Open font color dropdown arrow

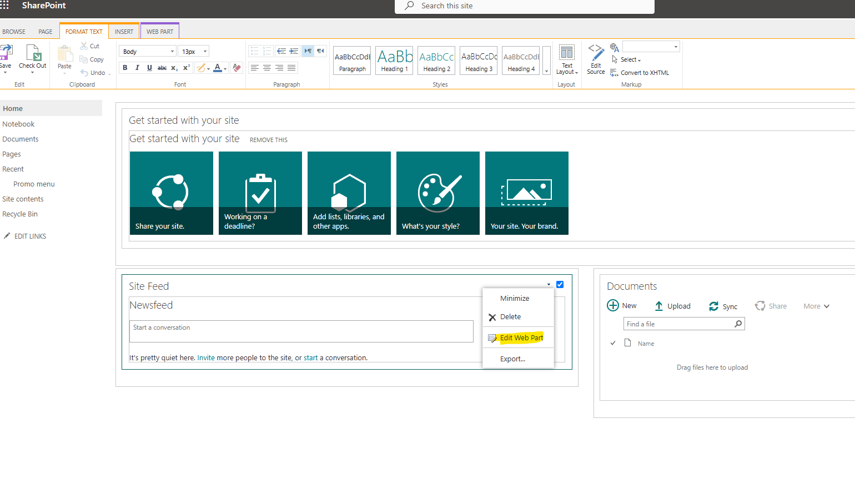click(x=225, y=69)
